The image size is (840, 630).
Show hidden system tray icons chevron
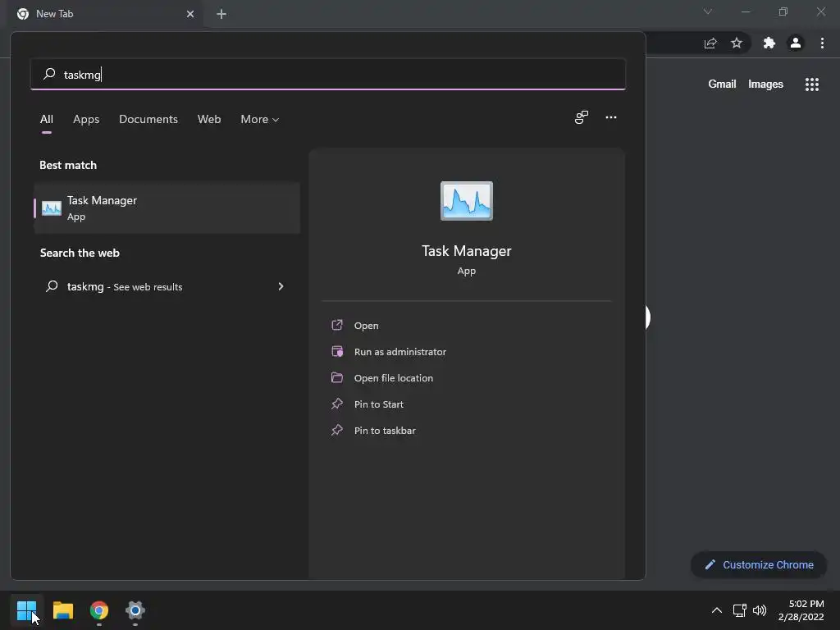click(716, 610)
